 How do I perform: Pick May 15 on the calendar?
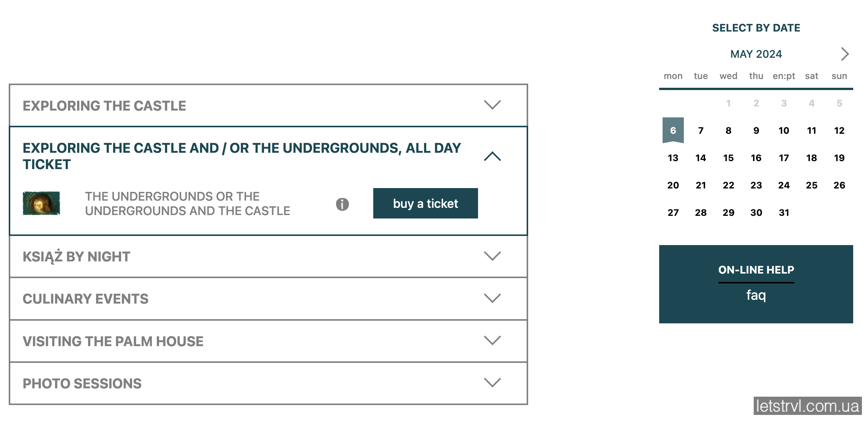(728, 158)
